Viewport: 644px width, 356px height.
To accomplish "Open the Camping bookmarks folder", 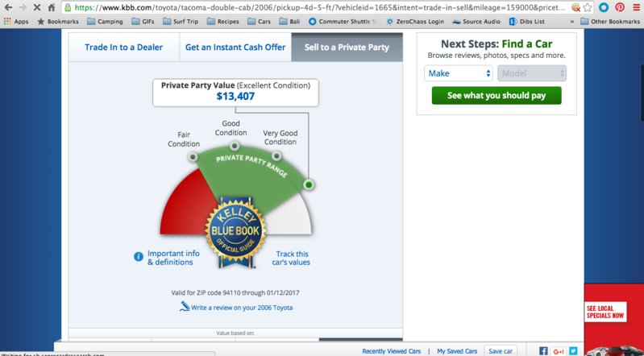I will pos(105,22).
